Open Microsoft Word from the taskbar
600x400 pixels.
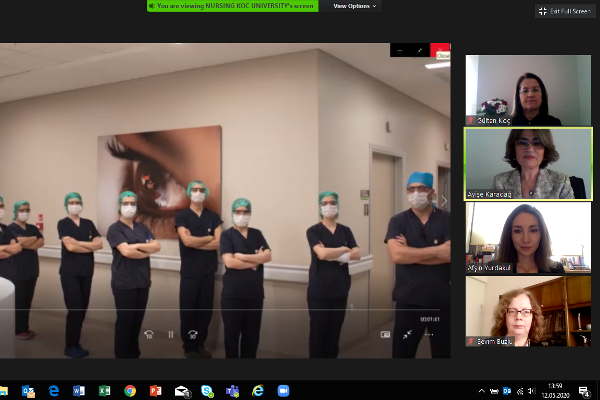(x=78, y=390)
